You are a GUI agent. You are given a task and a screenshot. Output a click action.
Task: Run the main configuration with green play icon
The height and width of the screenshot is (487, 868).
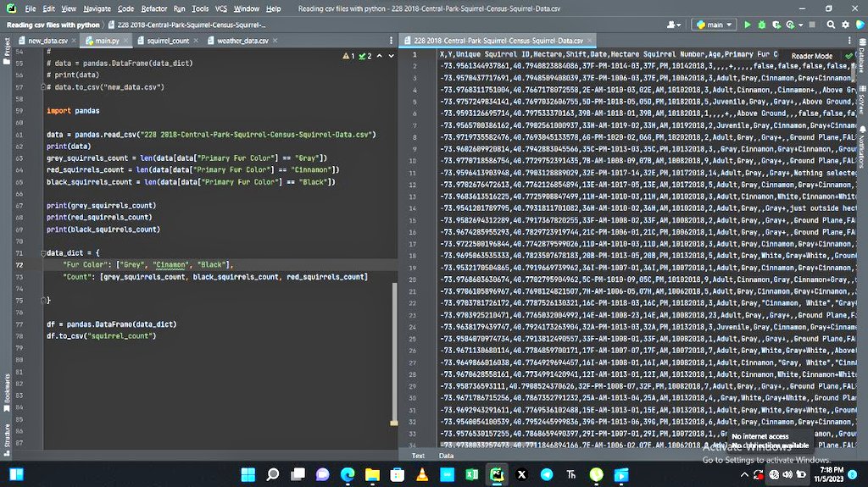[748, 25]
